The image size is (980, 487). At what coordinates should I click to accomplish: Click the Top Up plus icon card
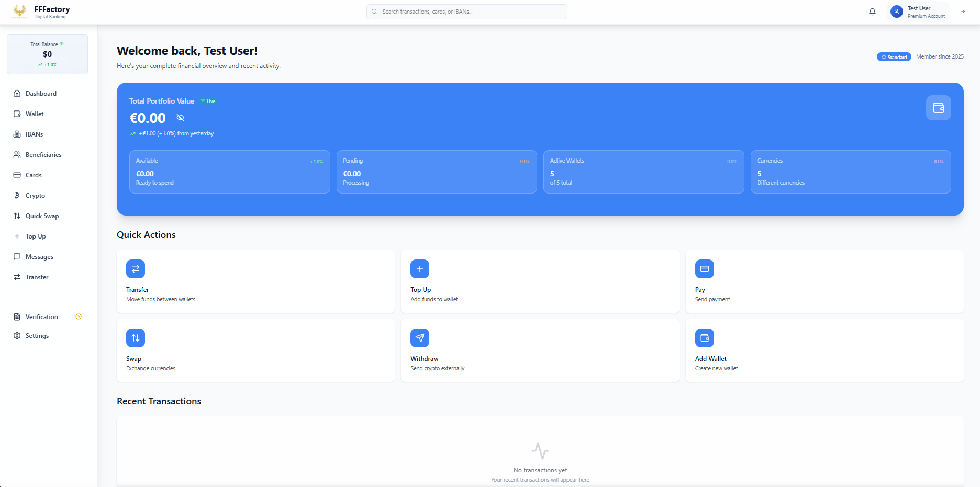tap(420, 269)
